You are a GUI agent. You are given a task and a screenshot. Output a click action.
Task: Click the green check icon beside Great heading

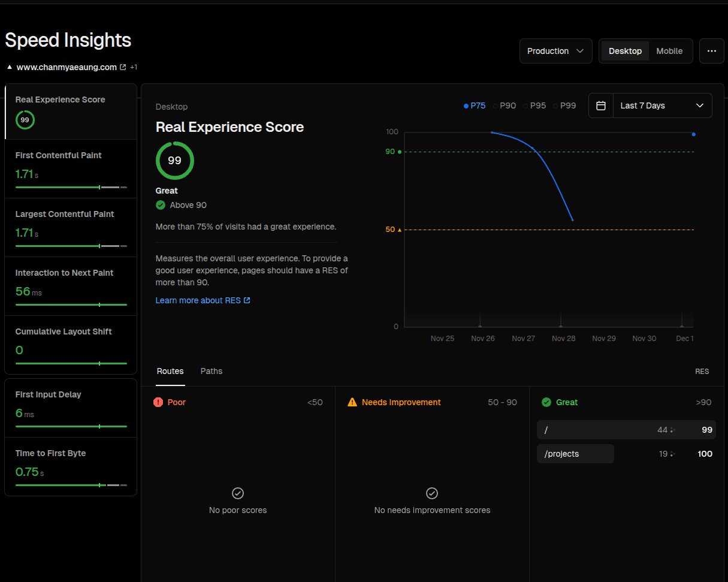tap(547, 402)
